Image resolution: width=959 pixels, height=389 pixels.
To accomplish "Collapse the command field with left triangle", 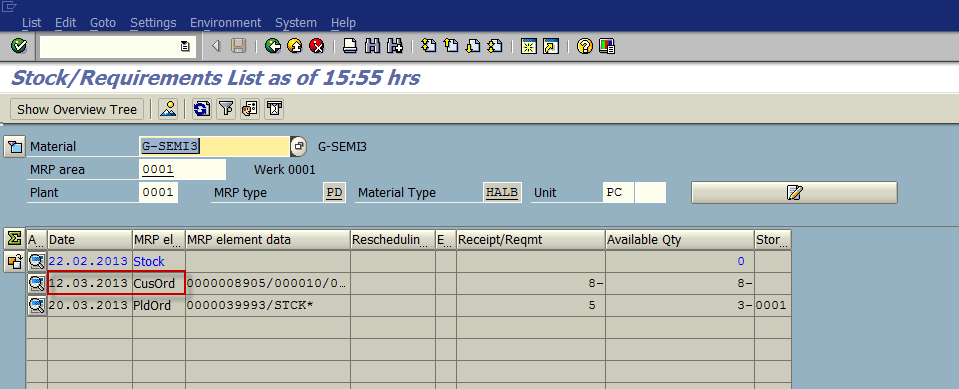I will coord(215,46).
